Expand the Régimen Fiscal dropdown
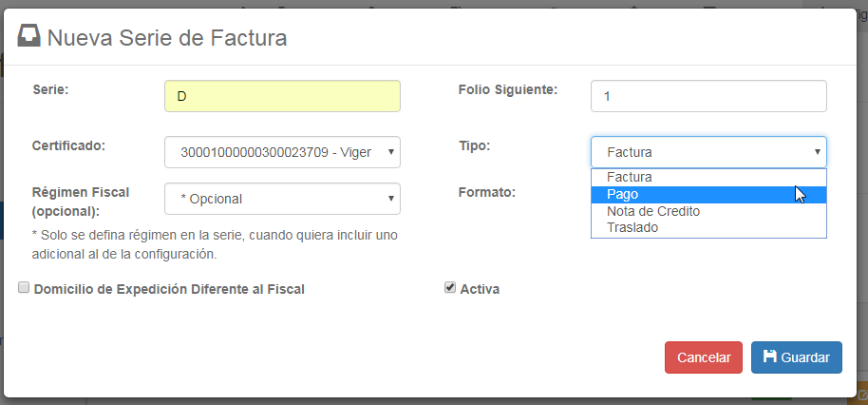The image size is (868, 405). (282, 199)
